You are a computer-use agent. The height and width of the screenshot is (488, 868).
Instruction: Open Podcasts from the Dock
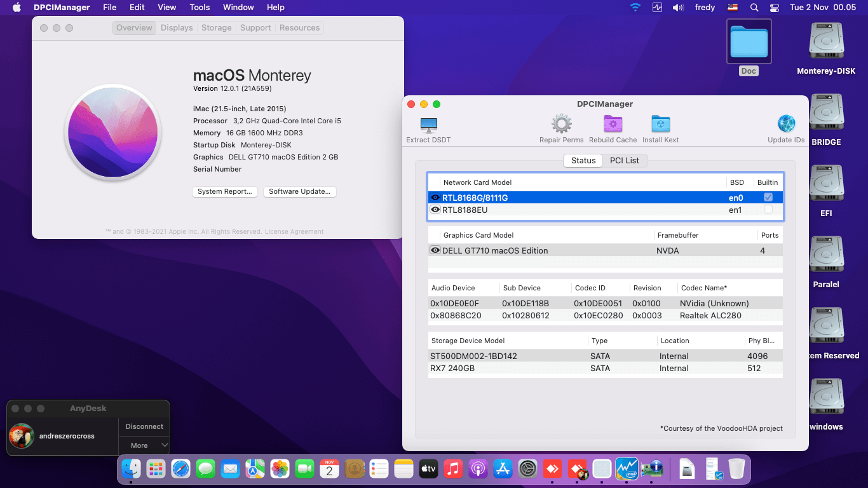click(x=478, y=469)
